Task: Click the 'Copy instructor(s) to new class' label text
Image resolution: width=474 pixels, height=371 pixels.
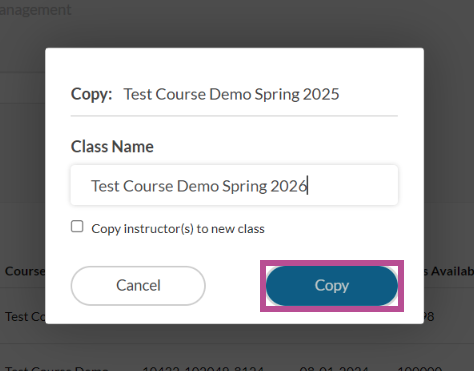Action: pos(178,229)
